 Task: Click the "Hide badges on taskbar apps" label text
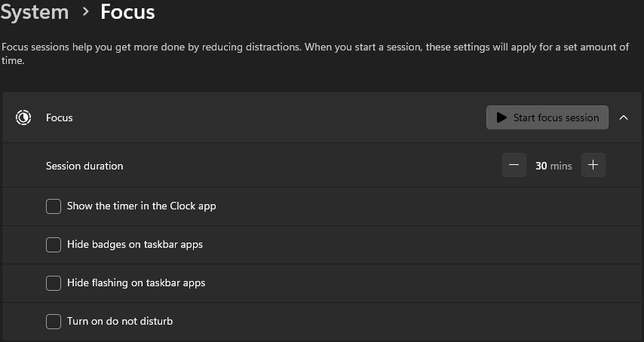(135, 244)
